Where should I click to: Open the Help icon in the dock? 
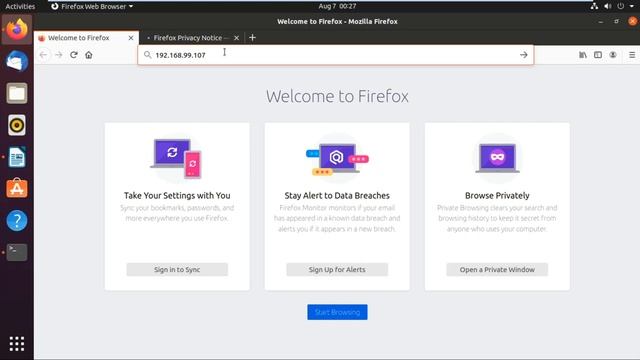point(17,220)
